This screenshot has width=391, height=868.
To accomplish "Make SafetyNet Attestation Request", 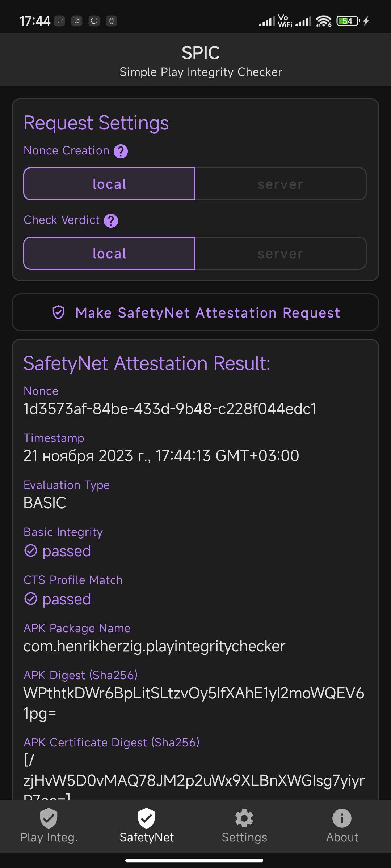I will coord(195,312).
